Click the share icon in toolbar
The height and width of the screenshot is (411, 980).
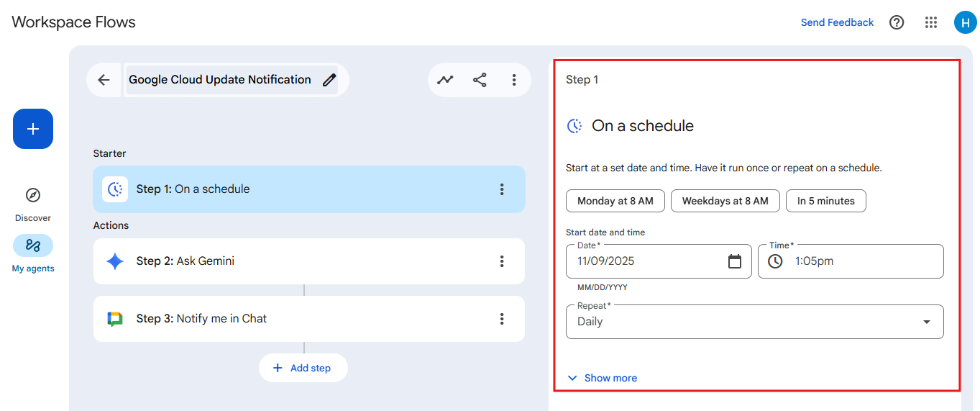[480, 80]
